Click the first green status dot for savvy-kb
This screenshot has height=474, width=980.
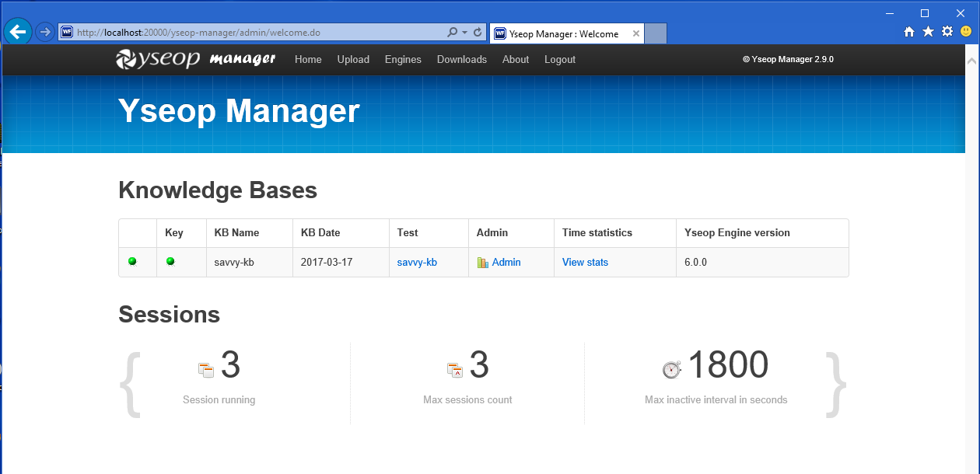(132, 262)
